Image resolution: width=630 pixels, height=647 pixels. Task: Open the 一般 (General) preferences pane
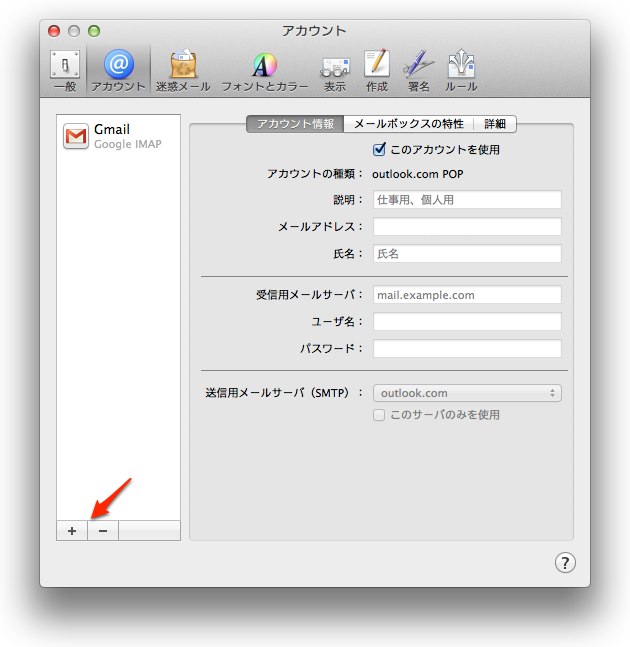[65, 70]
